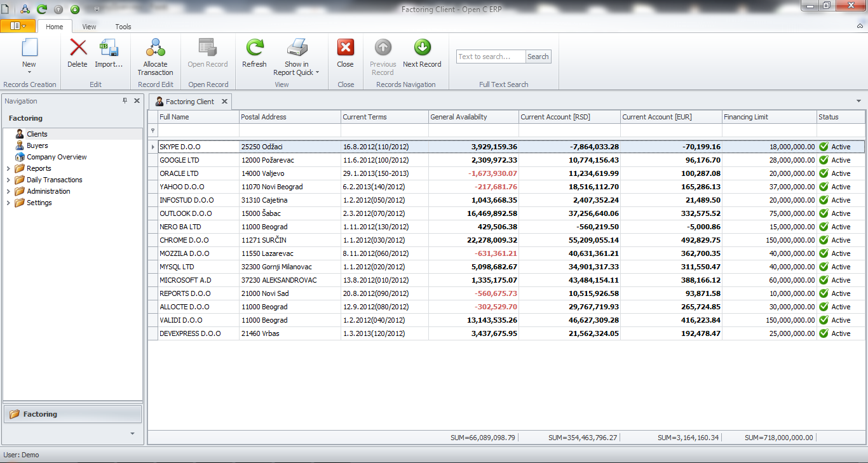Click the 22,278,009.32 availability cell
Screen dimensions: 868x463
[x=473, y=240]
